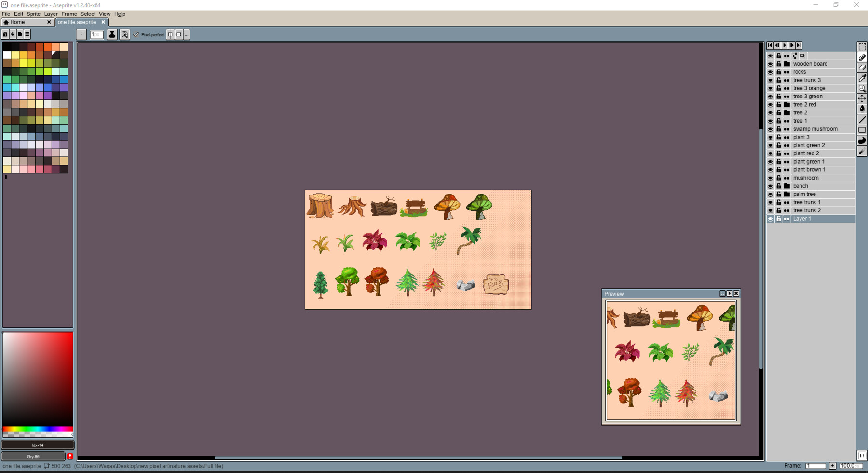Screen dimensions: 868x473
Task: Expand the wooden board layer group
Action: (787, 64)
